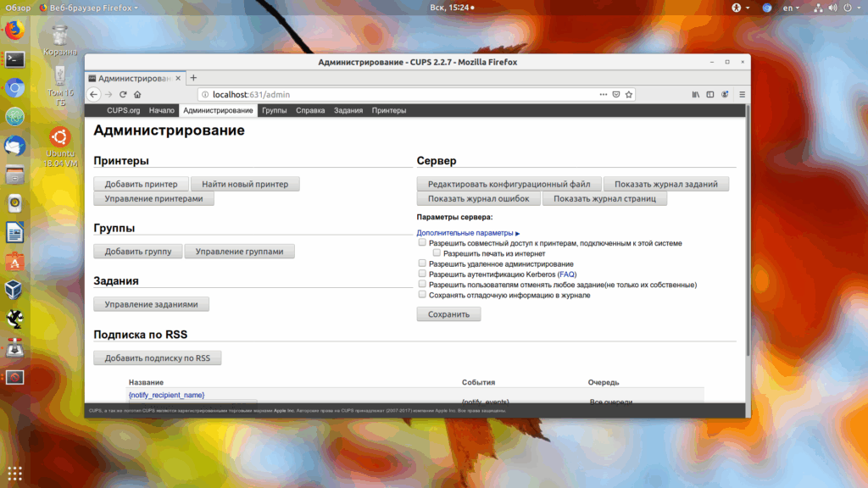
Task: Open Управление принтерами
Action: pyautogui.click(x=154, y=198)
